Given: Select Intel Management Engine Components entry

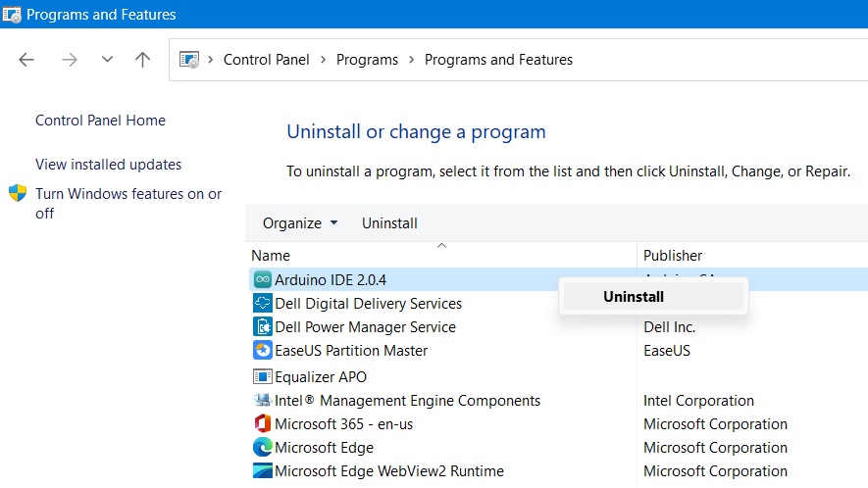Looking at the screenshot, I should [407, 400].
